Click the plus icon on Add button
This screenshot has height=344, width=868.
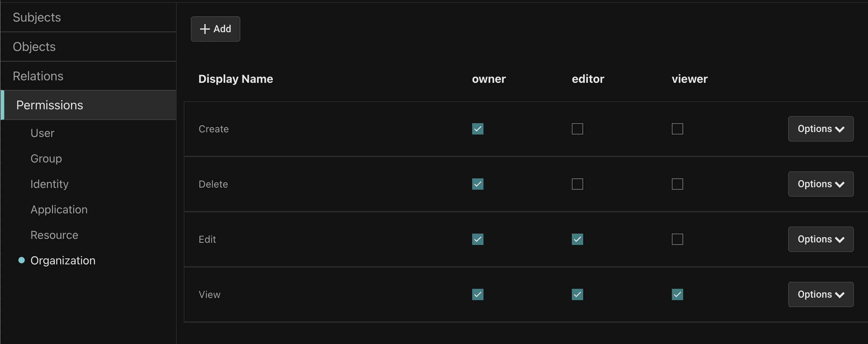click(205, 29)
